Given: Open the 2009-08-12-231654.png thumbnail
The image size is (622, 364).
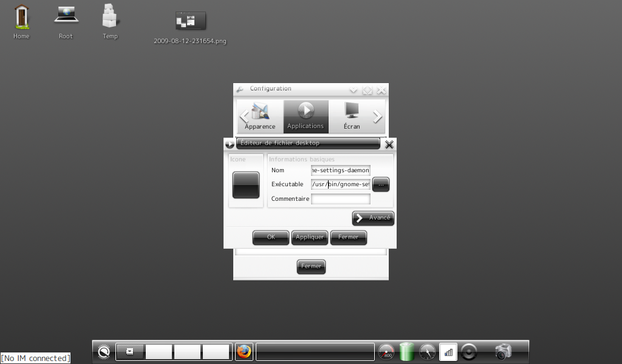Looking at the screenshot, I should tap(190, 21).
